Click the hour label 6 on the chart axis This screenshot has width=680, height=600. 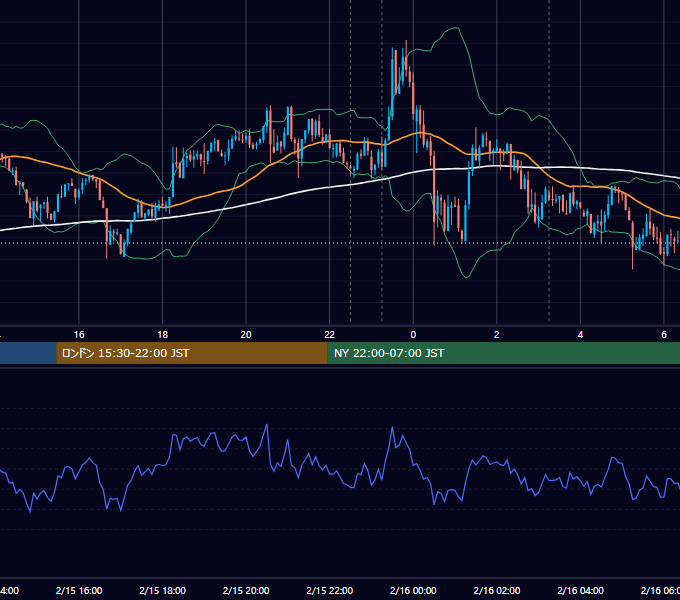664,335
